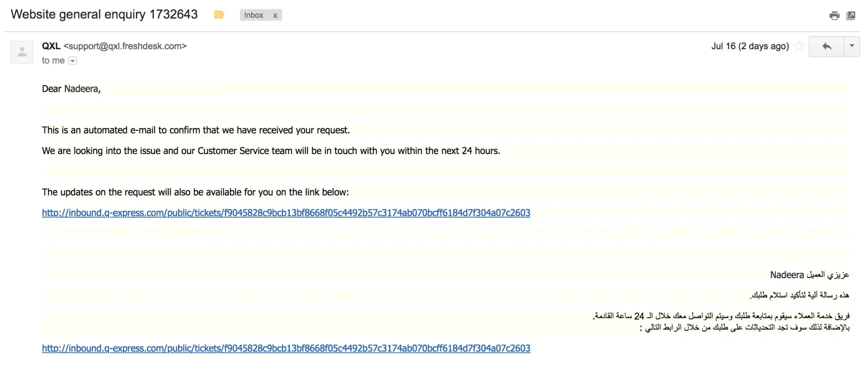Screen dimensions: 868x378
Task: Click the yellow importance marker beside the subject
Action: 219,15
